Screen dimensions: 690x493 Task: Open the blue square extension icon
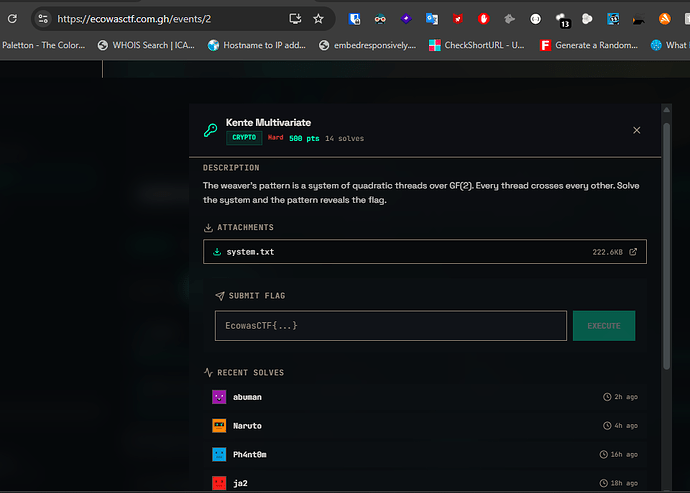[613, 19]
